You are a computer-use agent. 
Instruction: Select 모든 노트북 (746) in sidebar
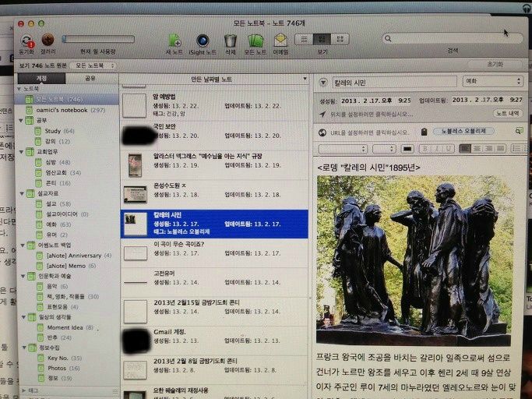click(x=67, y=99)
